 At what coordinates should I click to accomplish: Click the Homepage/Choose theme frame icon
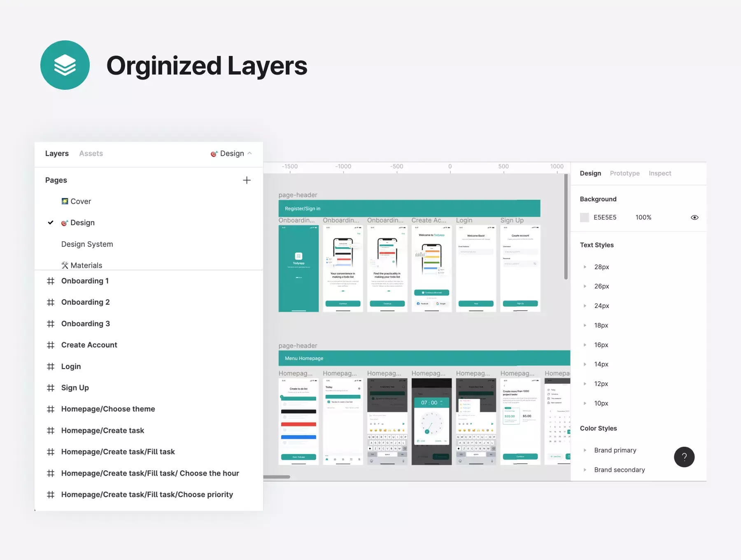51,409
